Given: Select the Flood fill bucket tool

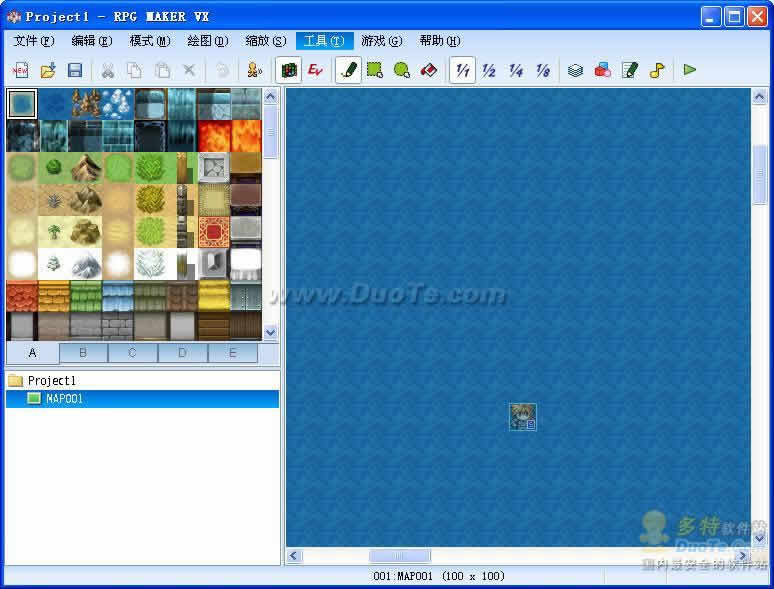Looking at the screenshot, I should pos(429,70).
